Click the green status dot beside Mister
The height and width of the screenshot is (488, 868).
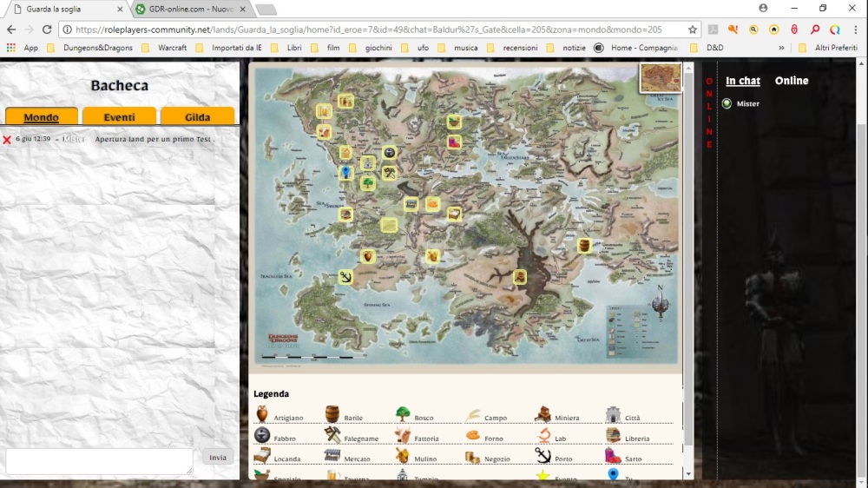[x=727, y=103]
